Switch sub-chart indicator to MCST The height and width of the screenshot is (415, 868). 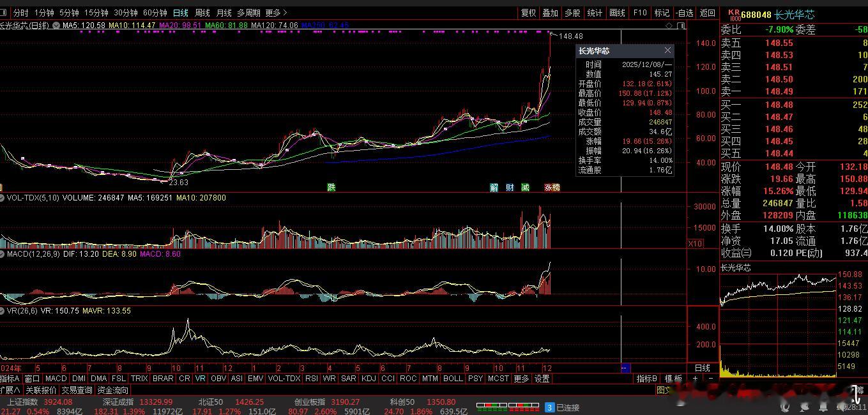point(498,379)
